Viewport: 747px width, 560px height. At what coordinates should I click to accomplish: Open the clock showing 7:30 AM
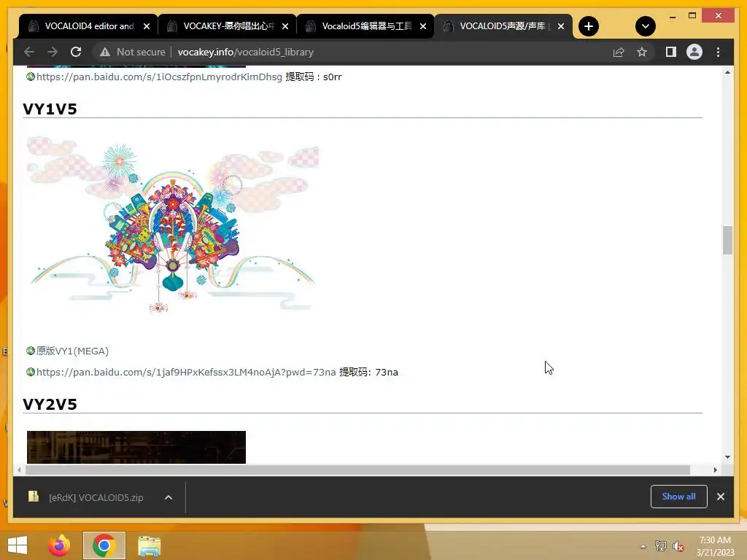tap(715, 546)
